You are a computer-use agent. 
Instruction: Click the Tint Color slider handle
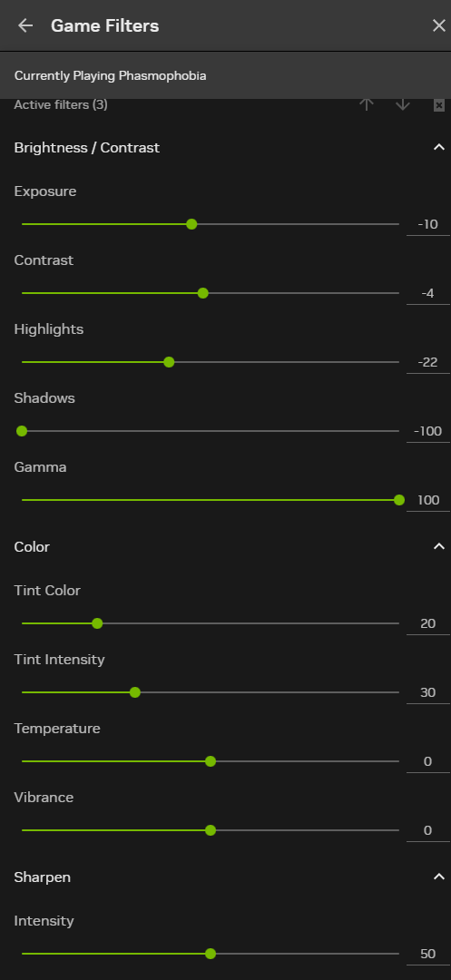pos(97,623)
